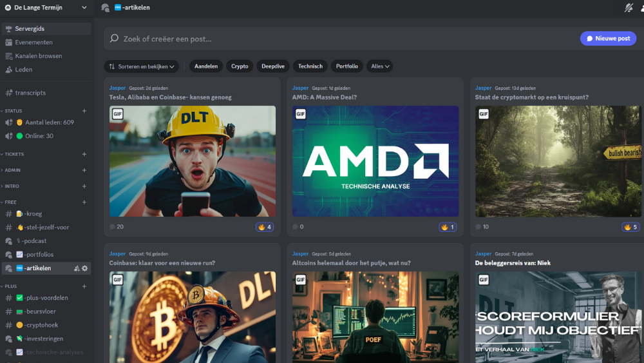Click comment count 20 on Tesla post
The image size is (644, 363).
(x=117, y=227)
